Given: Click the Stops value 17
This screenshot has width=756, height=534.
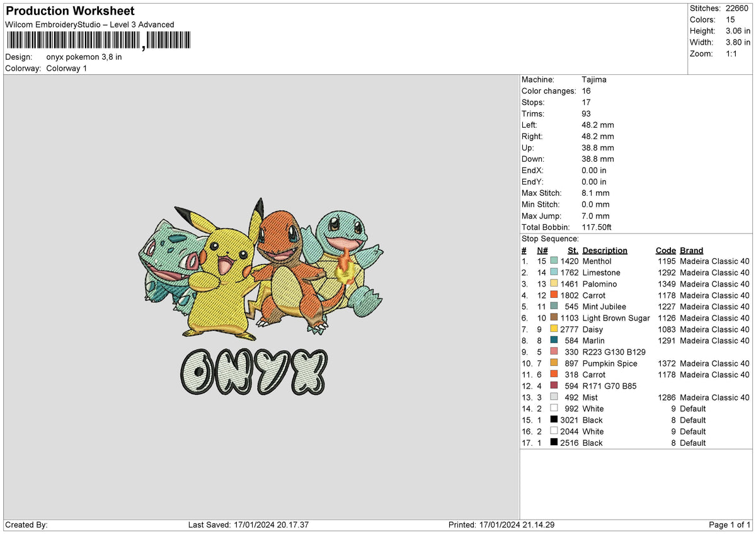Looking at the screenshot, I should tap(587, 103).
